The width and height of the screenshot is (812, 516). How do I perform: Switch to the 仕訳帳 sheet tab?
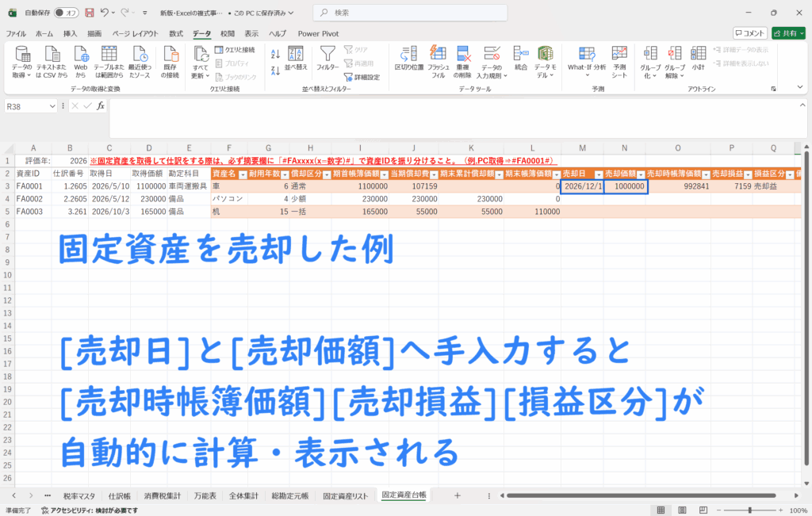(x=119, y=495)
